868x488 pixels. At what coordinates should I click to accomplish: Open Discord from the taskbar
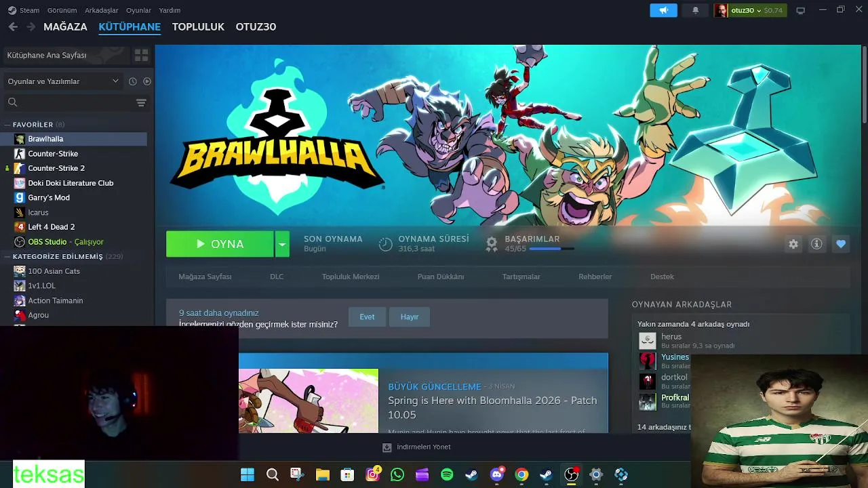497,474
